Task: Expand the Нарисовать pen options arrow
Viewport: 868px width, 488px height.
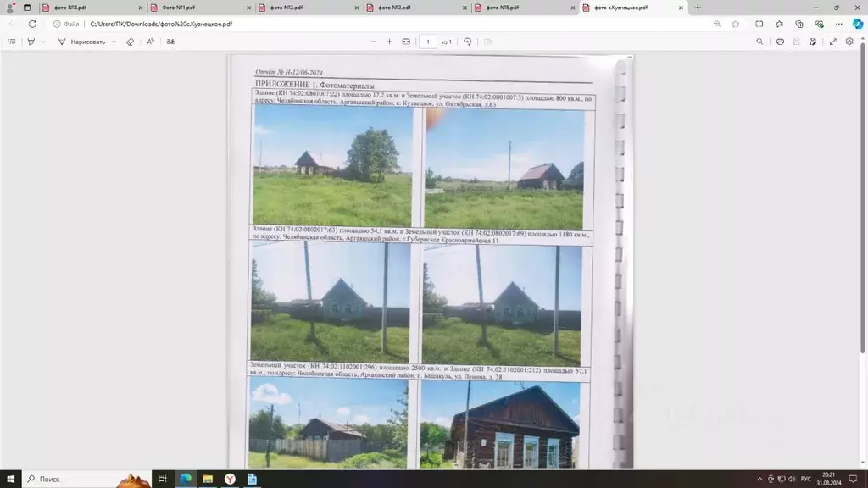Action: (114, 42)
